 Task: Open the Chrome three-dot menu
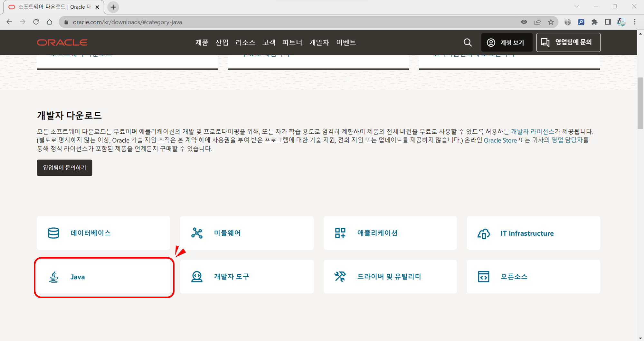pyautogui.click(x=635, y=22)
